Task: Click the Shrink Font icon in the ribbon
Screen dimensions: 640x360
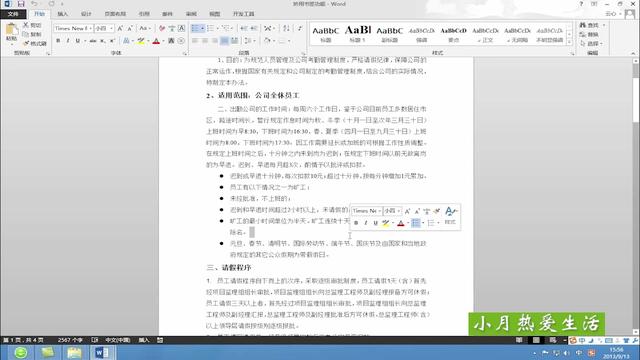Action: point(130,29)
